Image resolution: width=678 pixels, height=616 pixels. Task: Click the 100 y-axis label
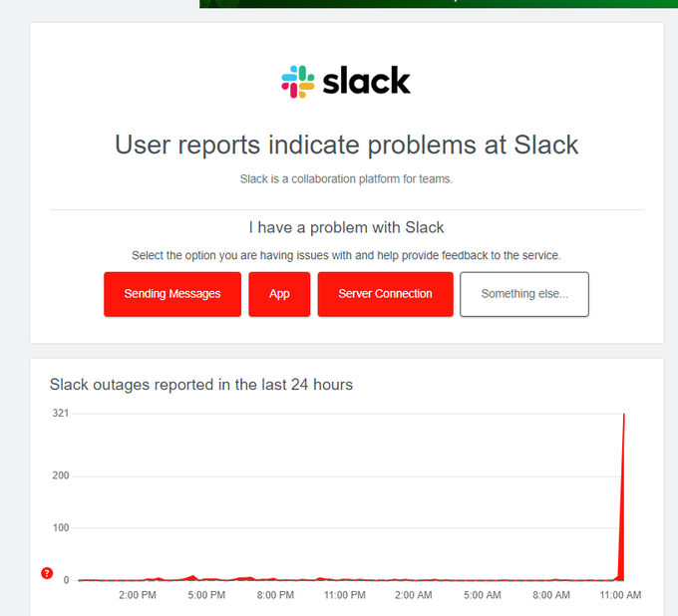pyautogui.click(x=61, y=528)
